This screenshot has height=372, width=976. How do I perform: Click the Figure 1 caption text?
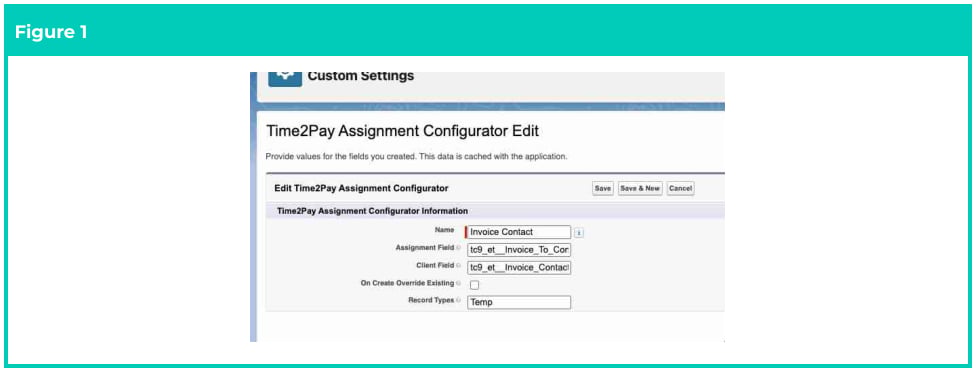[51, 32]
